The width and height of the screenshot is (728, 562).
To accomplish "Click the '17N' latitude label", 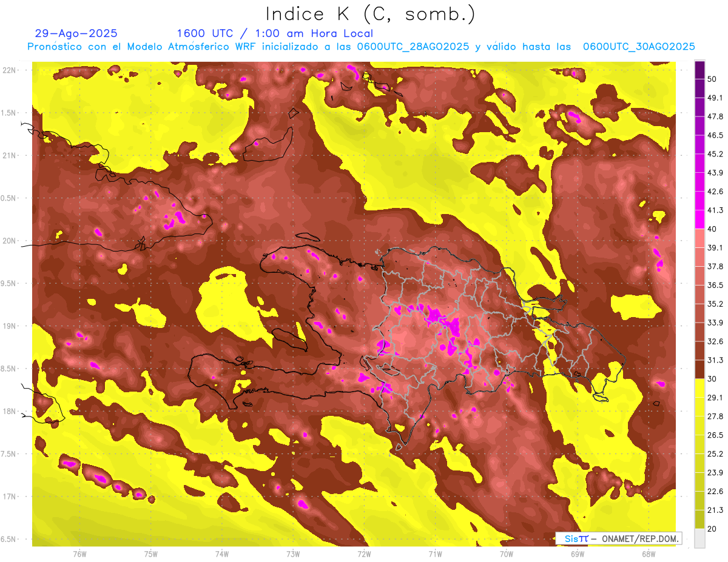I will click(9, 497).
